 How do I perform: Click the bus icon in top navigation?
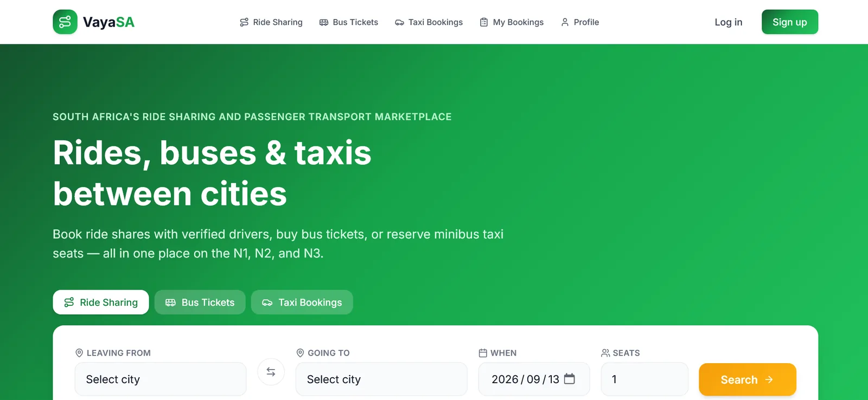(324, 22)
